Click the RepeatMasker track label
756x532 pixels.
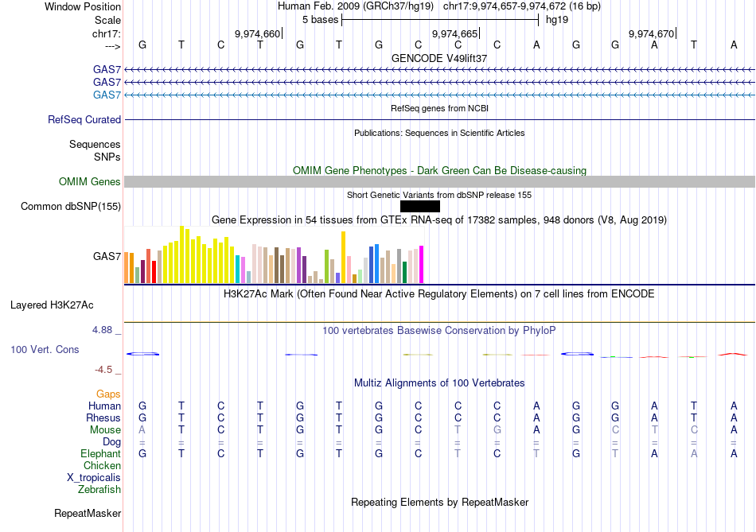[x=88, y=513]
